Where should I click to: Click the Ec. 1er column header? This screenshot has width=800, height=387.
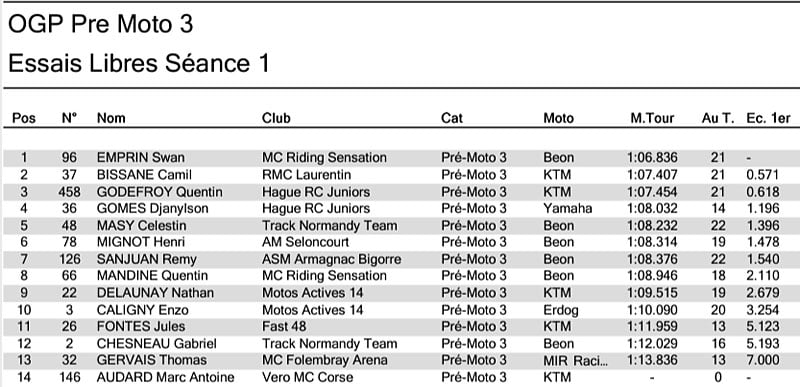point(768,118)
